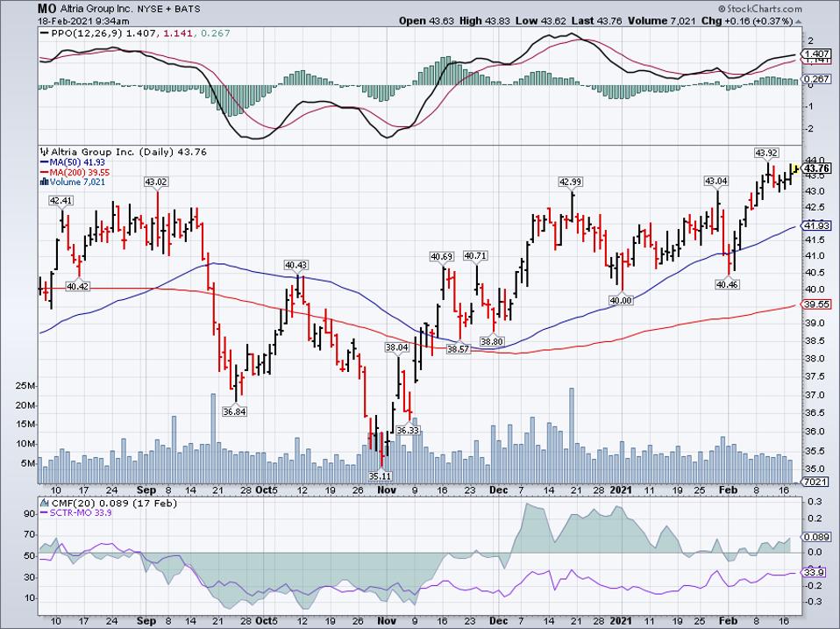840x629 pixels.
Task: Click the 38.57 price annotation
Action: [x=458, y=349]
